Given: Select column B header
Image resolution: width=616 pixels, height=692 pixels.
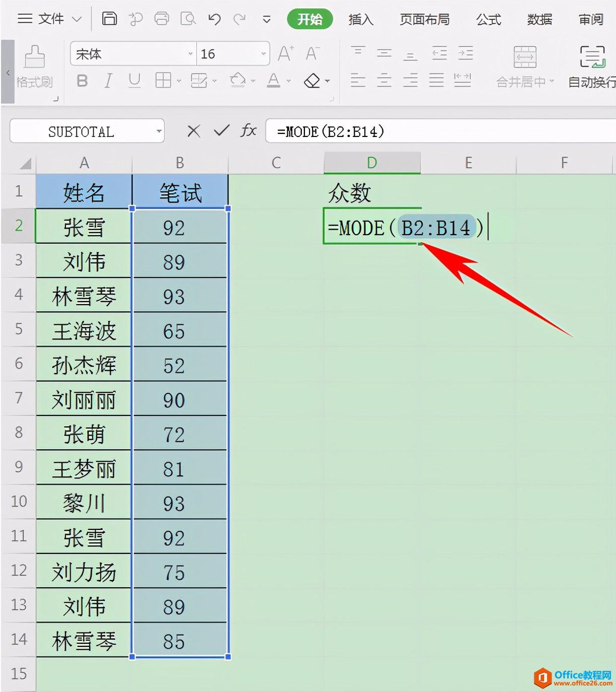Looking at the screenshot, I should [180, 163].
